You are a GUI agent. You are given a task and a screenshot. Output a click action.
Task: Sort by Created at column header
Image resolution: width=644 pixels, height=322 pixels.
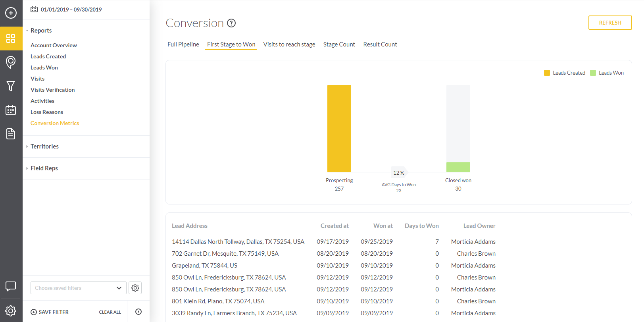click(x=334, y=226)
